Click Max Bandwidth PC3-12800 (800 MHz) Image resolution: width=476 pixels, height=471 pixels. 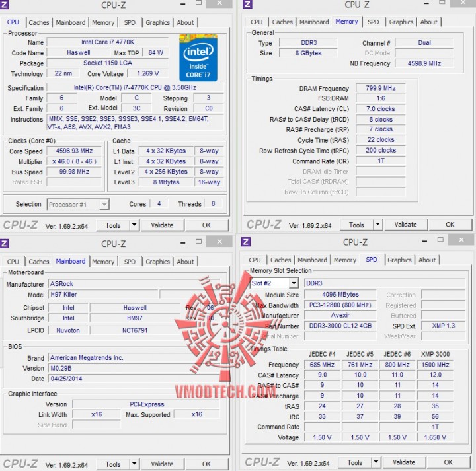(x=340, y=305)
